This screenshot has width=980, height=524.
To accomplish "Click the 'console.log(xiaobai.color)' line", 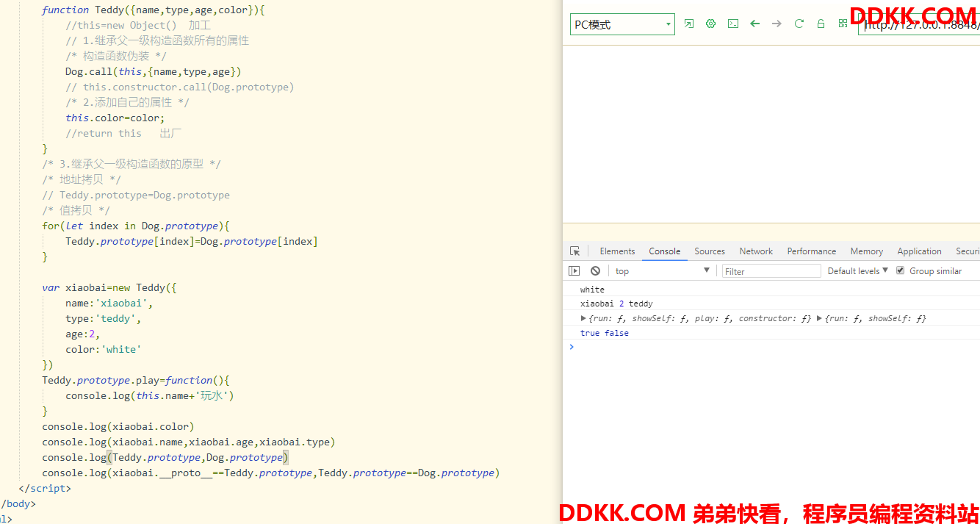I will (x=118, y=426).
